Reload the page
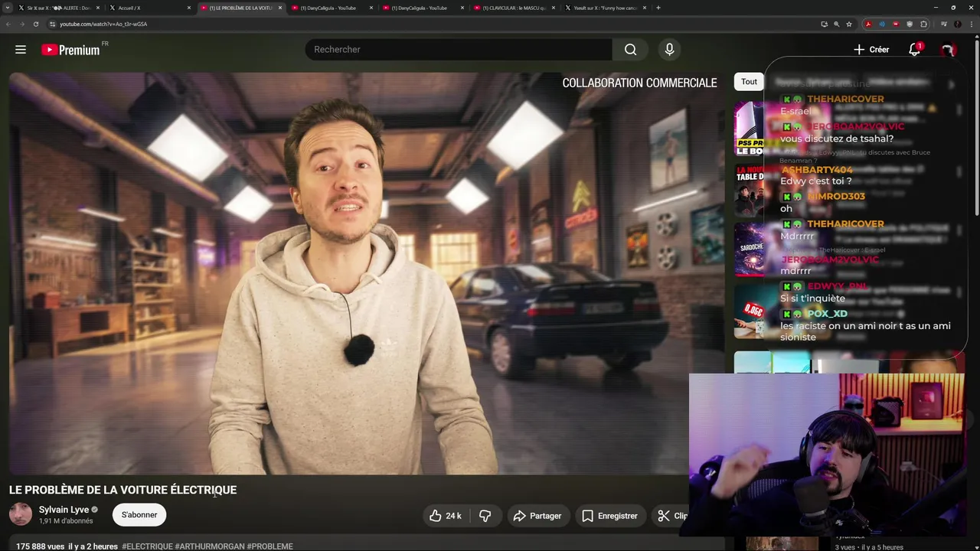 pyautogui.click(x=35, y=24)
